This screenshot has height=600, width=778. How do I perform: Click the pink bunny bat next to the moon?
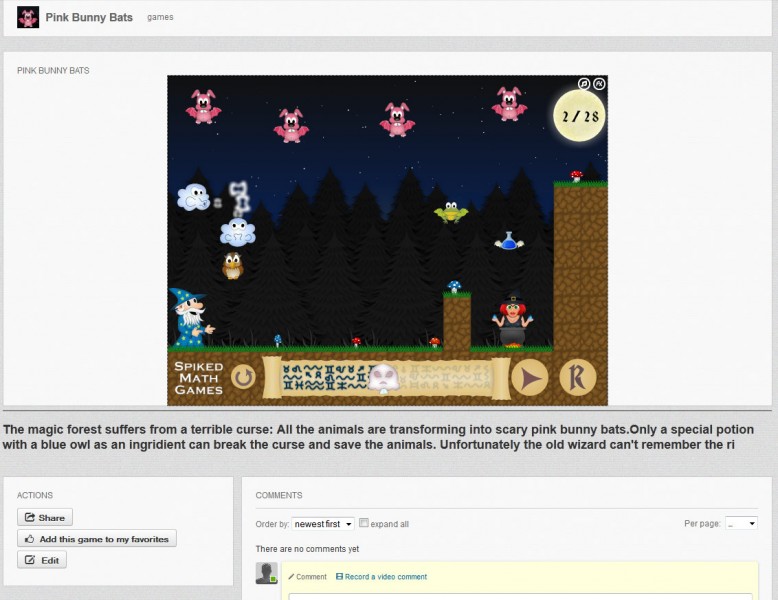[x=510, y=104]
